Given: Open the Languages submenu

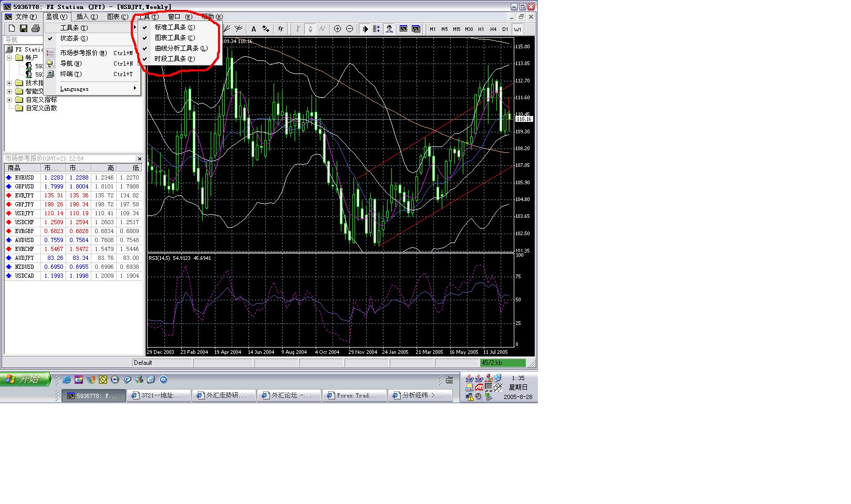Looking at the screenshot, I should [92, 89].
